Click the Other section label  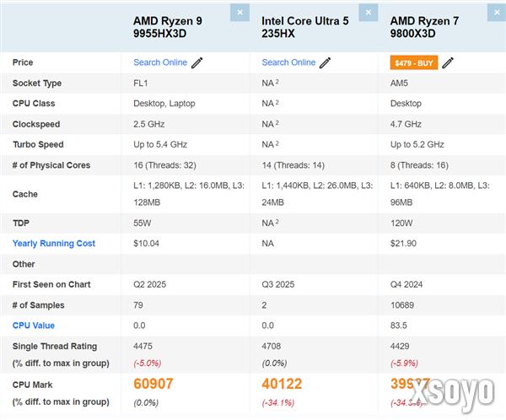click(x=24, y=264)
